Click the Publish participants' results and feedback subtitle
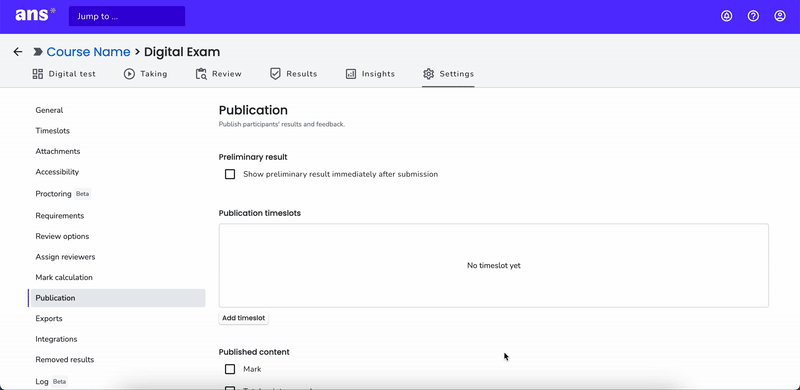800x390 pixels. 282,124
